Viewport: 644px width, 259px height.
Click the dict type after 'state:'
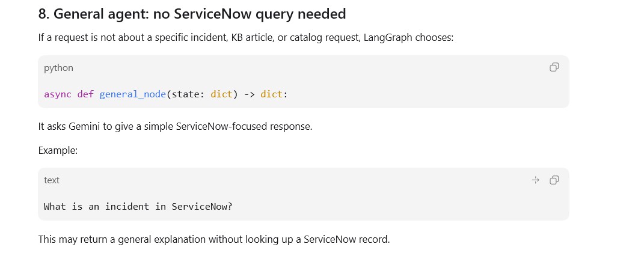pos(221,94)
